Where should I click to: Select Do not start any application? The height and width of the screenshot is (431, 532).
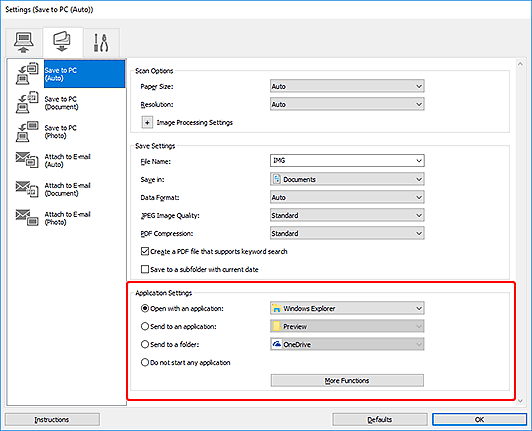click(x=145, y=362)
